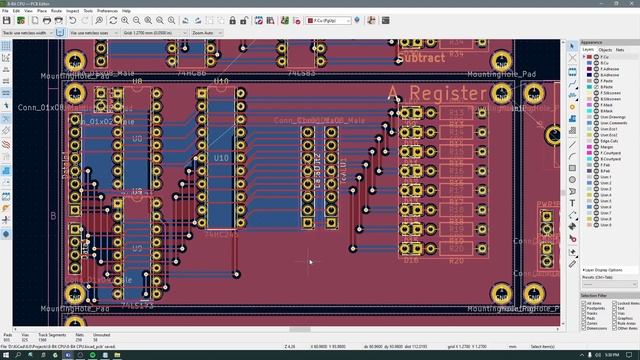
Task: Toggle Graphics selection filter checkbox
Action: tap(614, 318)
